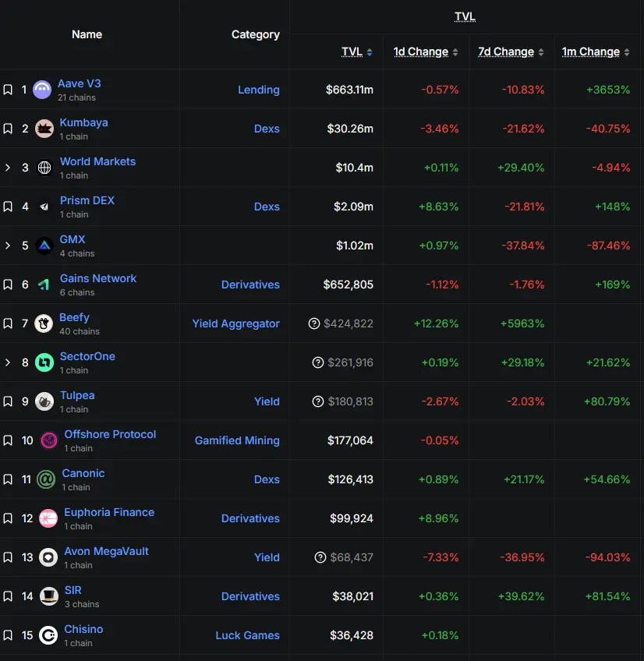Click the Tulpea logo
Screen dimensions: 644x661
pos(44,401)
